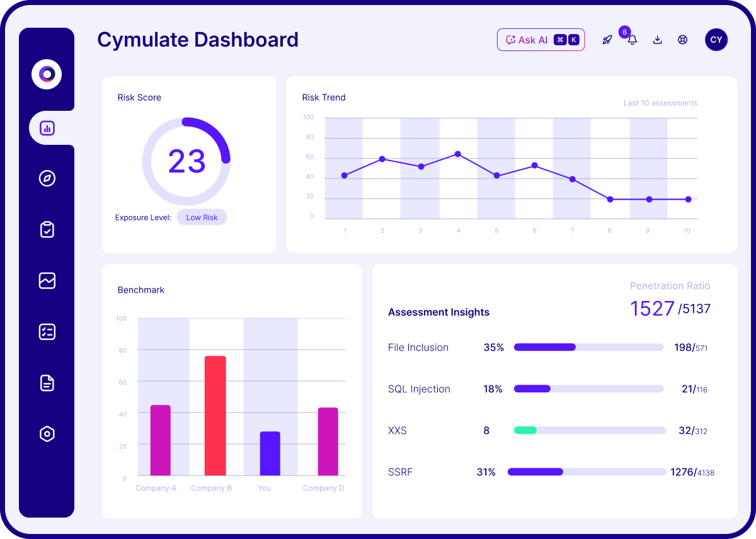Click the Risk Score card heading

click(139, 98)
